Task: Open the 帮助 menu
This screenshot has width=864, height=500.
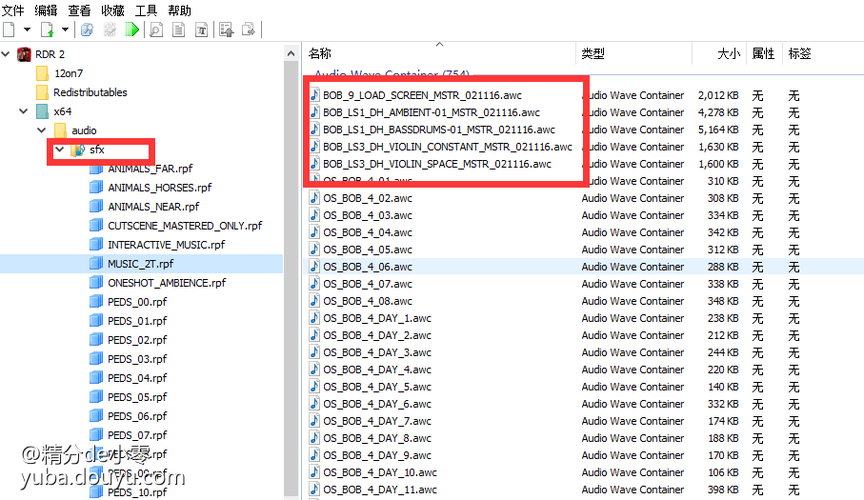Action: [x=180, y=10]
